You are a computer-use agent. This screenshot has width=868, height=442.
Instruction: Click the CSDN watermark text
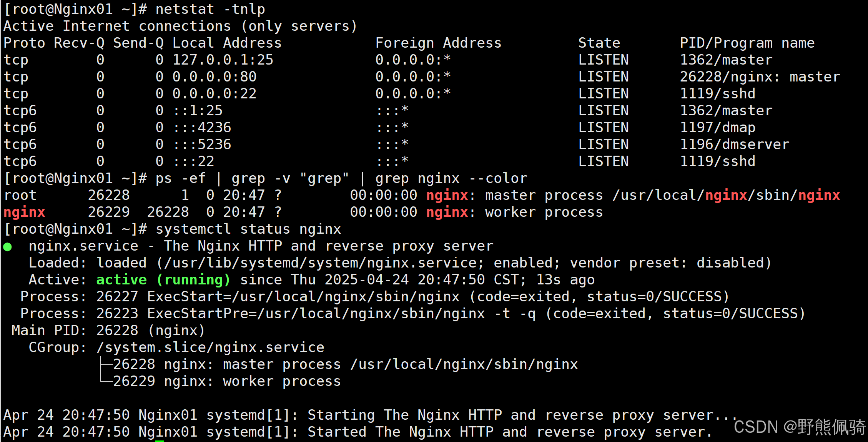[799, 427]
